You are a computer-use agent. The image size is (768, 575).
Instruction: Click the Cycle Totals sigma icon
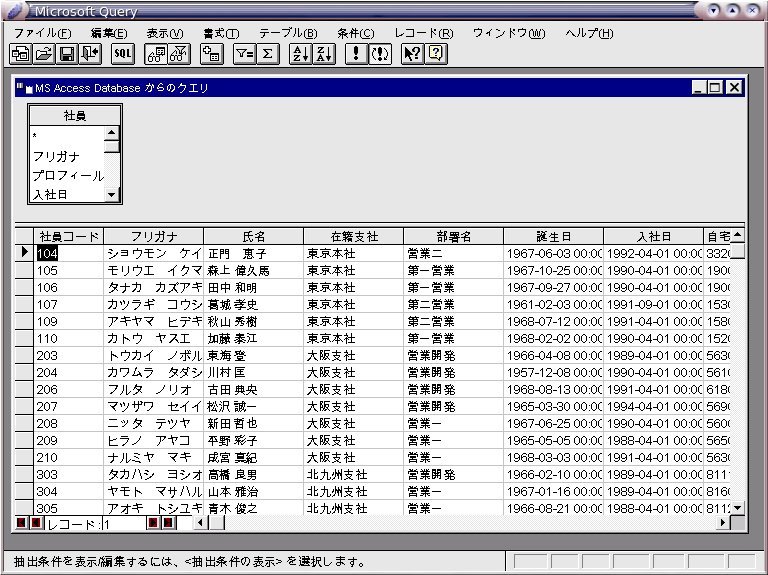point(267,54)
